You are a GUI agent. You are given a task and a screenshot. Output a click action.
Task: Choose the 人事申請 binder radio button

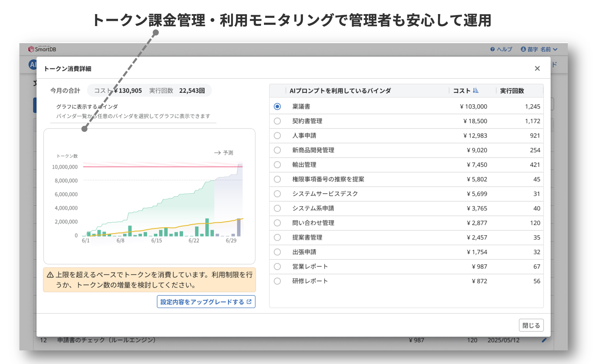(277, 136)
